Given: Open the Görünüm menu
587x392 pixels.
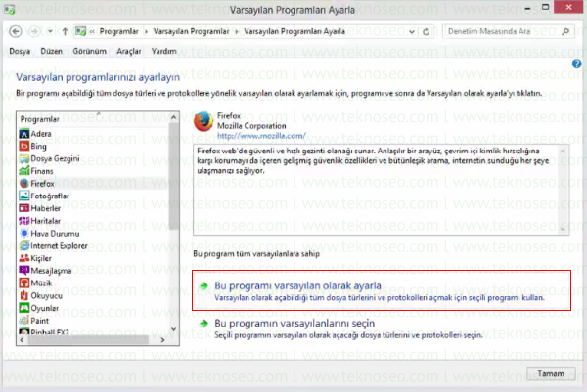Looking at the screenshot, I should point(89,51).
